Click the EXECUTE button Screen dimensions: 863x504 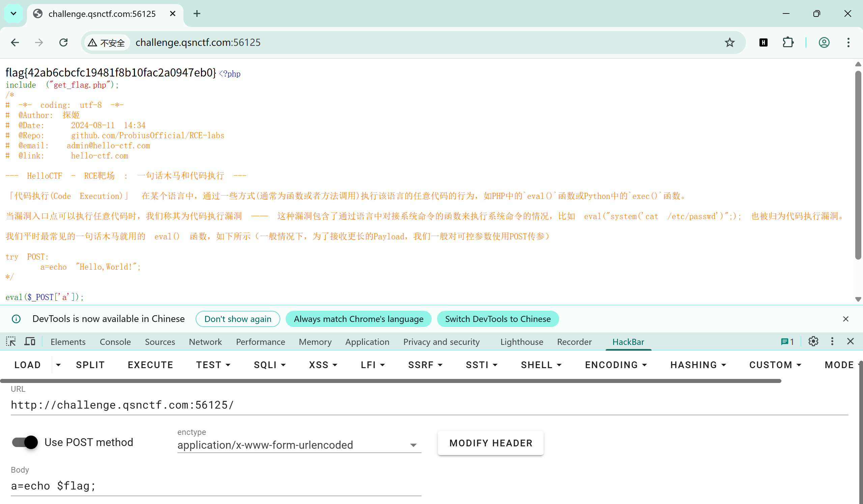(150, 365)
